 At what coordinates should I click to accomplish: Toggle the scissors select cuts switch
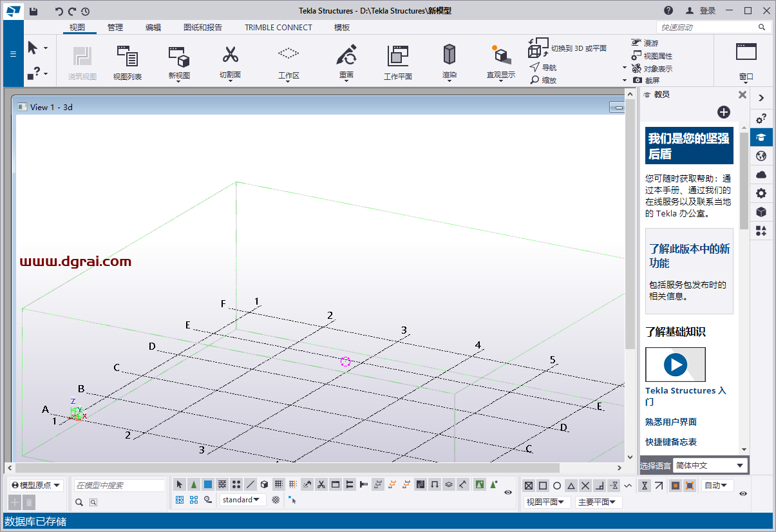click(321, 484)
